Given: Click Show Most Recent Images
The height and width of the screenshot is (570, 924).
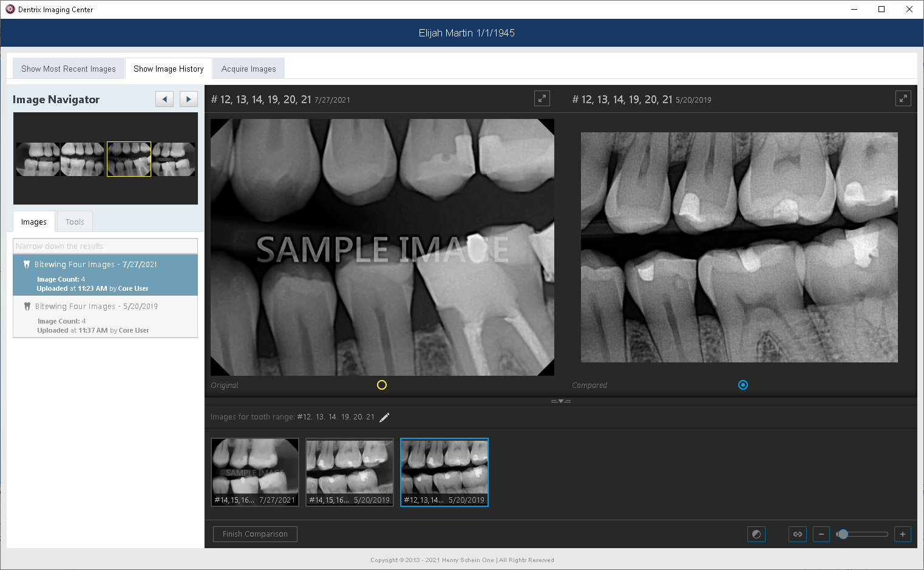Looking at the screenshot, I should click(x=68, y=68).
